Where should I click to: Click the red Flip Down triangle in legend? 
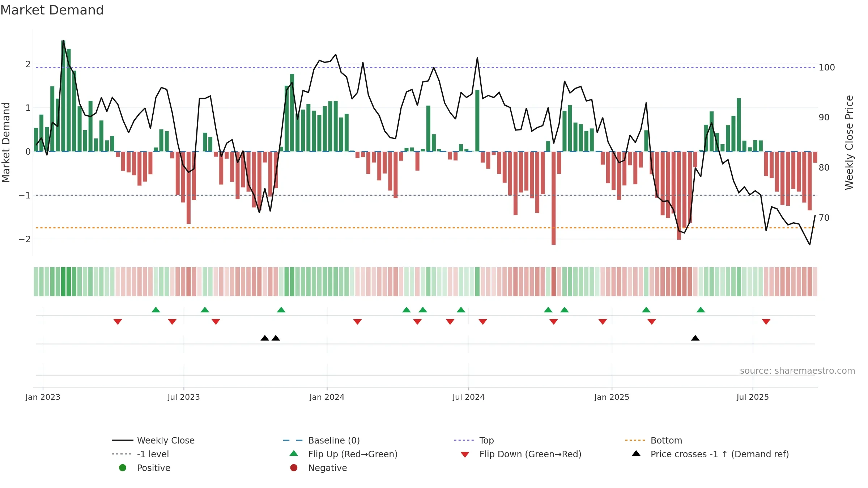465,455
